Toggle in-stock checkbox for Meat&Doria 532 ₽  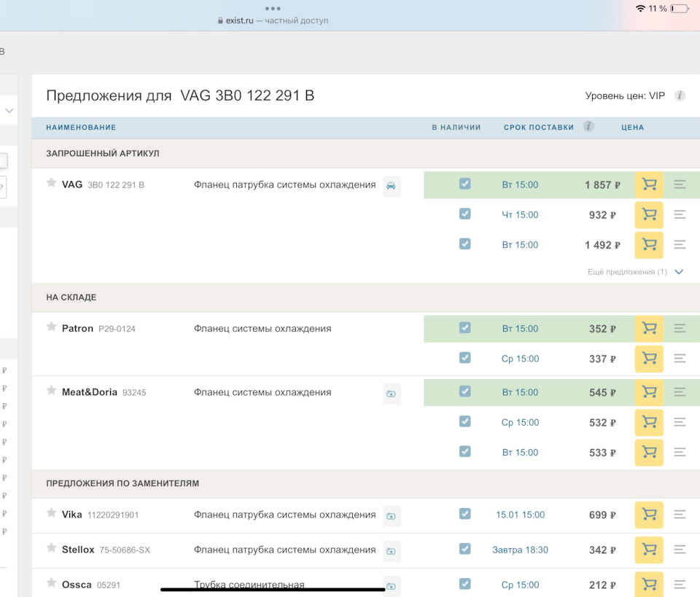464,421
